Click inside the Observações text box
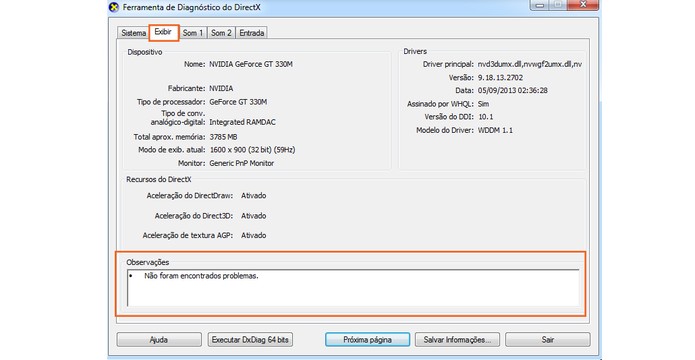This screenshot has width=695, height=360. click(x=353, y=287)
